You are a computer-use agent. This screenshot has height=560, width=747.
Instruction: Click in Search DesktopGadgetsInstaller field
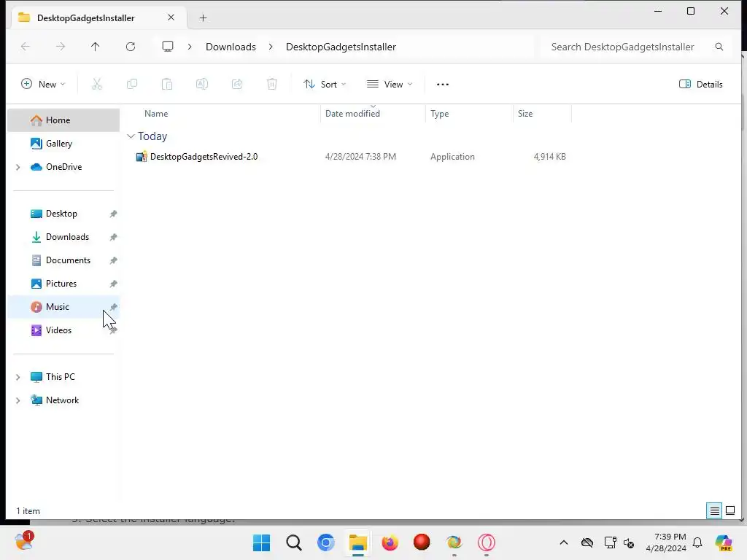click(x=622, y=47)
